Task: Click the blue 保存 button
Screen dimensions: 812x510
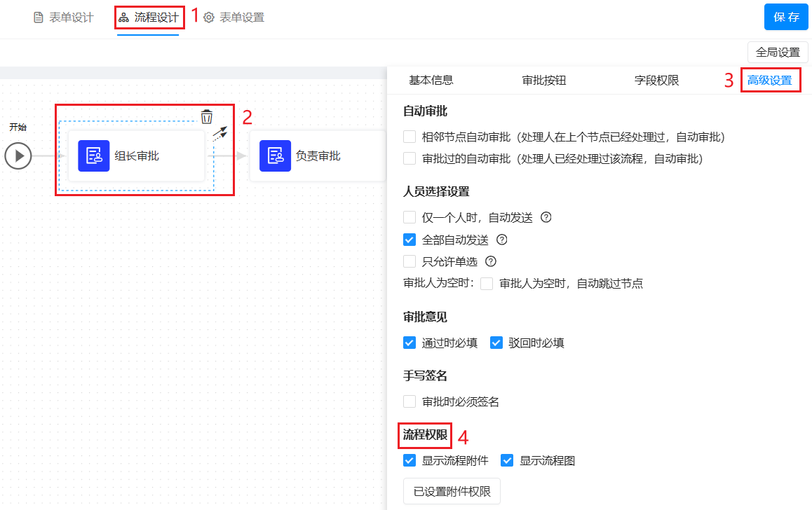Action: click(786, 18)
